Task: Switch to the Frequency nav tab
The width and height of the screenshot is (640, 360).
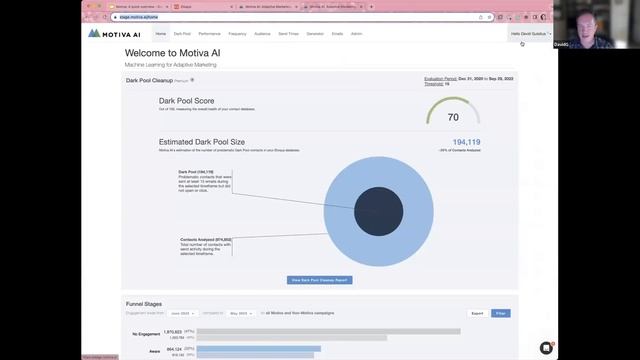Action: (x=237, y=34)
